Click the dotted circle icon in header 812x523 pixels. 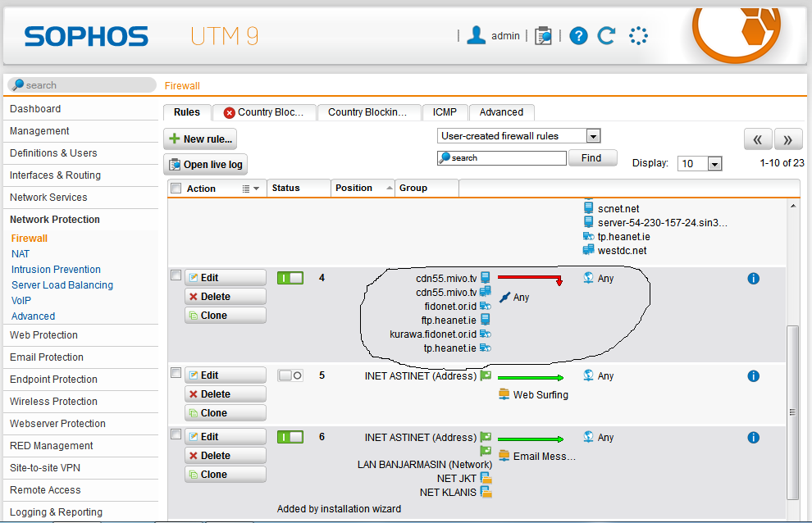point(638,36)
